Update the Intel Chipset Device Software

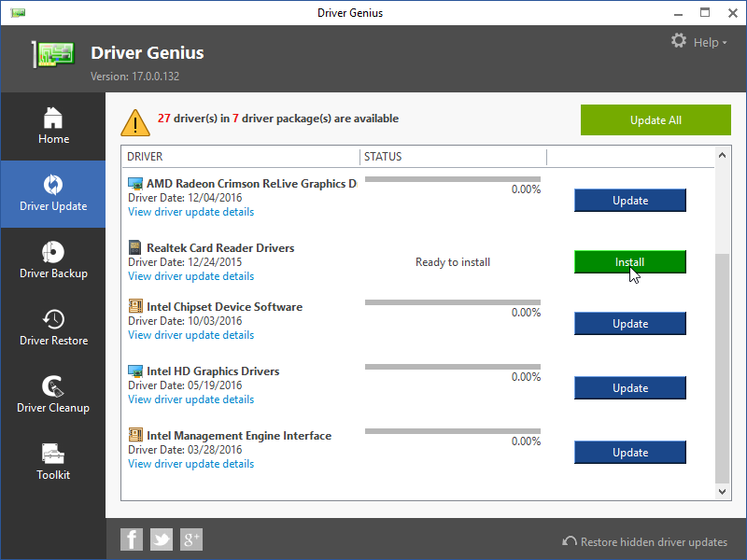629,324
